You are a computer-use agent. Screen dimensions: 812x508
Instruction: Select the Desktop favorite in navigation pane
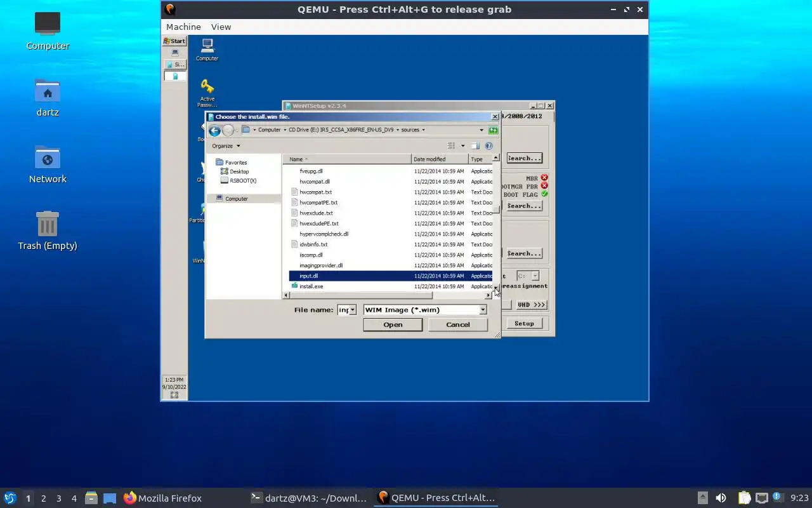[235, 171]
